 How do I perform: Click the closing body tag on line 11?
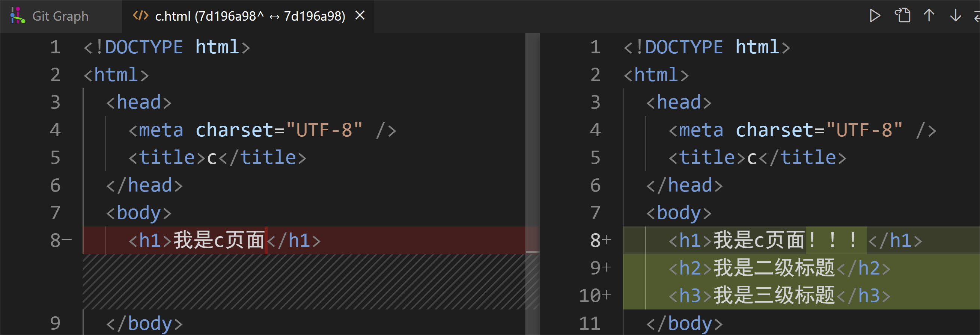coord(685,323)
